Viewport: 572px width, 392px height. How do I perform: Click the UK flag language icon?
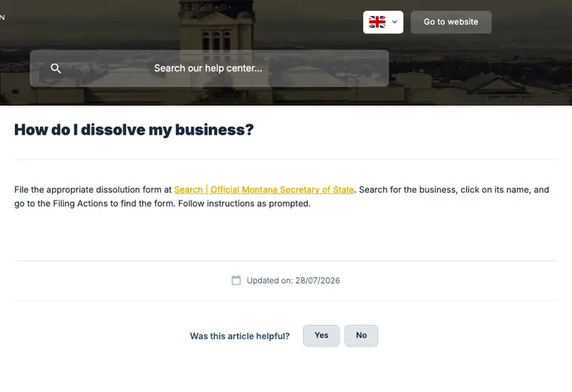(x=377, y=22)
